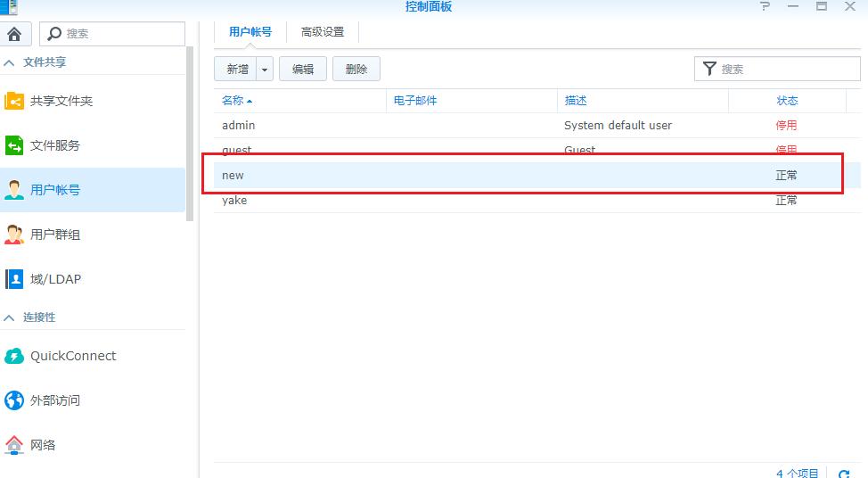The image size is (868, 478).
Task: Click the user list filter search field
Action: 777,69
